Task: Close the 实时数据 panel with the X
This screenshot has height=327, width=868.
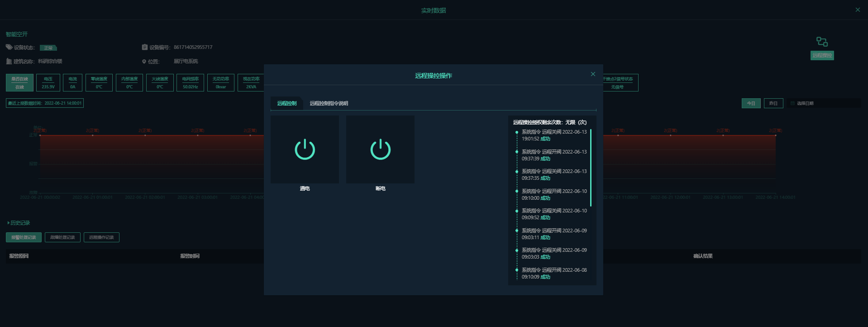Action: click(858, 10)
